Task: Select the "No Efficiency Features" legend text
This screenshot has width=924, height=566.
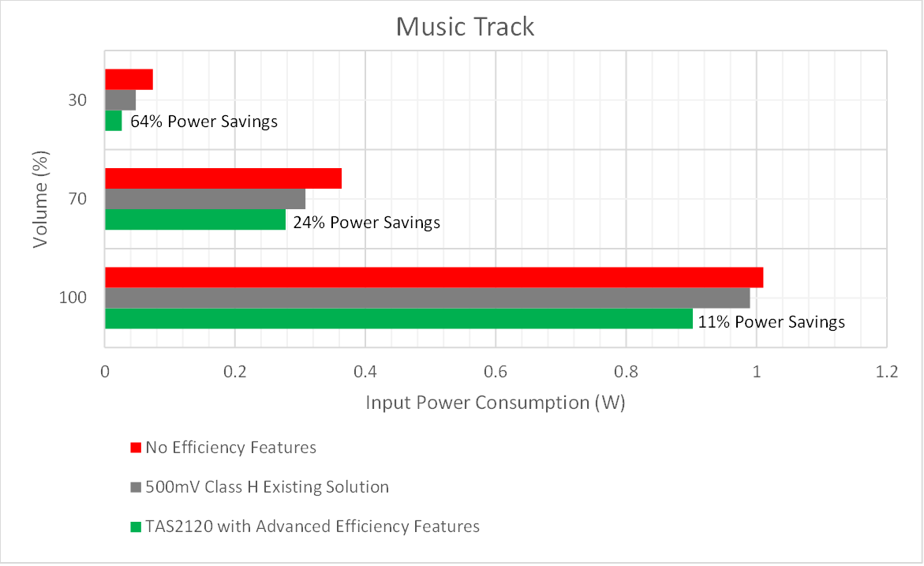Action: point(230,448)
